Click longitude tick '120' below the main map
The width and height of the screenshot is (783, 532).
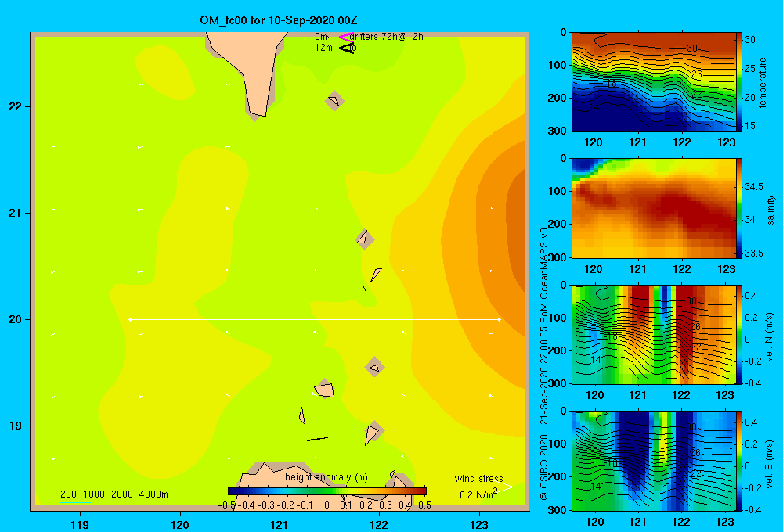[180, 524]
